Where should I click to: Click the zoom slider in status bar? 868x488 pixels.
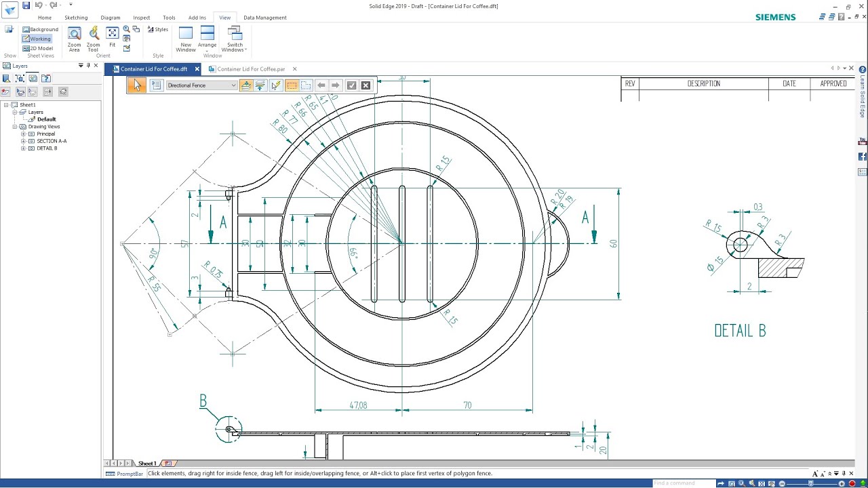[811, 483]
